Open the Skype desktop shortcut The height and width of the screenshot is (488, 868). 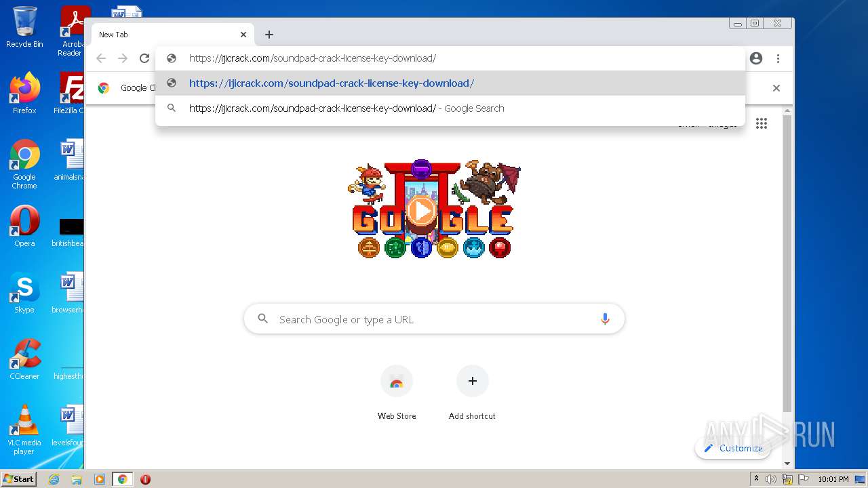coord(24,293)
